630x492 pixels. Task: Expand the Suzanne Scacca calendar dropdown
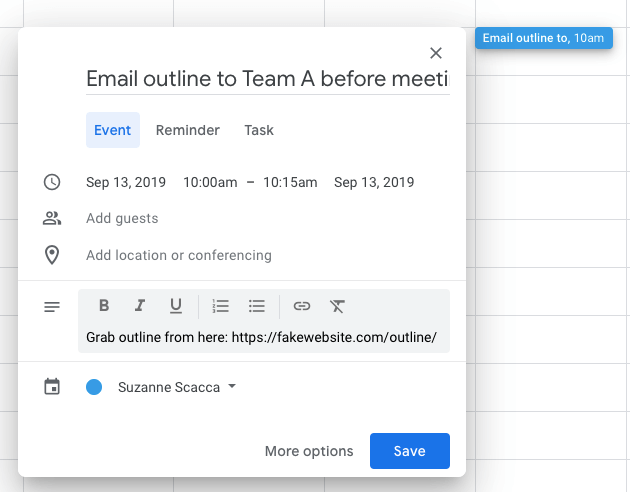(232, 387)
